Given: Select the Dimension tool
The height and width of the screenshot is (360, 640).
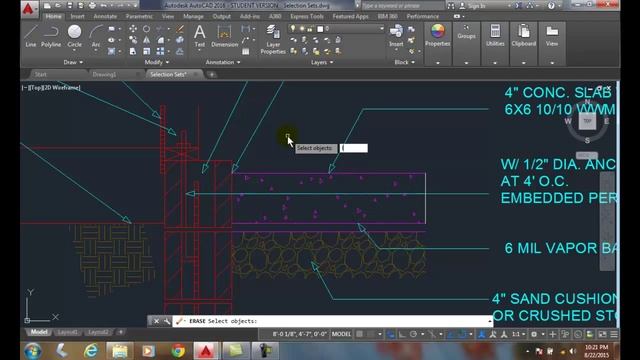Looking at the screenshot, I should 224,36.
